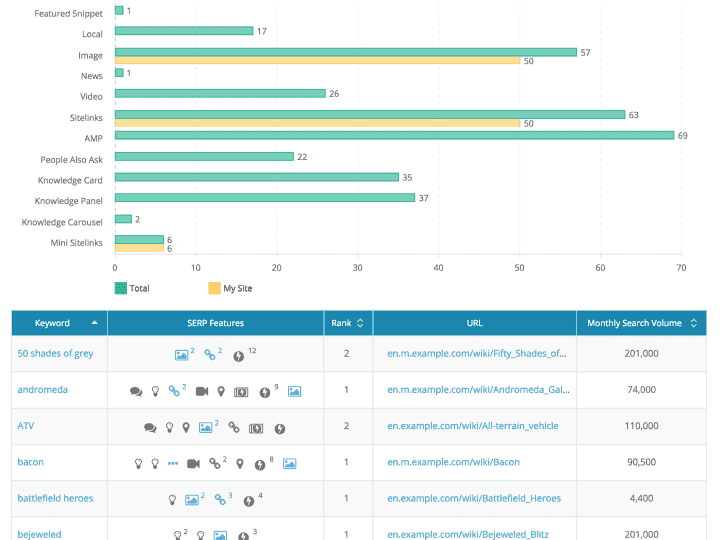Click the local map pin icon for ATV
The image size is (720, 540).
185,427
